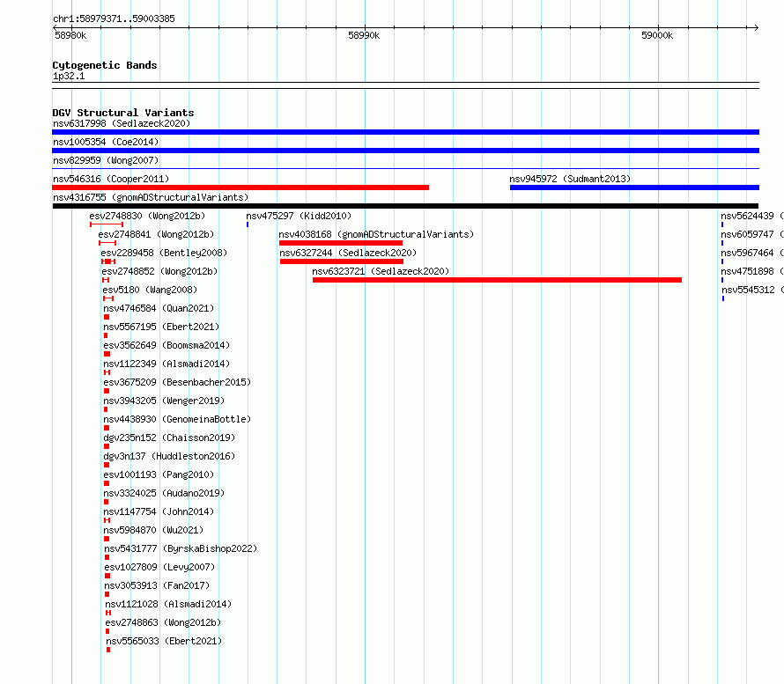Click the blue tick under nsv475297
Image resolution: width=784 pixels, height=684 pixels.
248,224
